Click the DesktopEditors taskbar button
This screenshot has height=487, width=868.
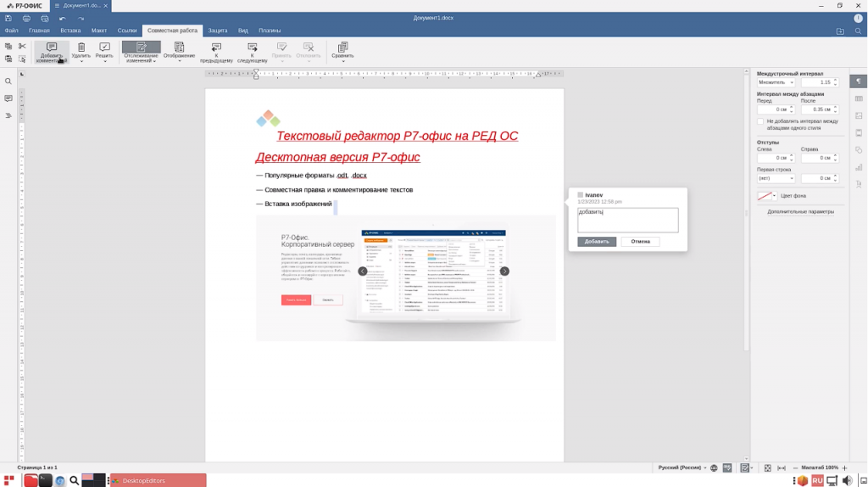click(158, 480)
